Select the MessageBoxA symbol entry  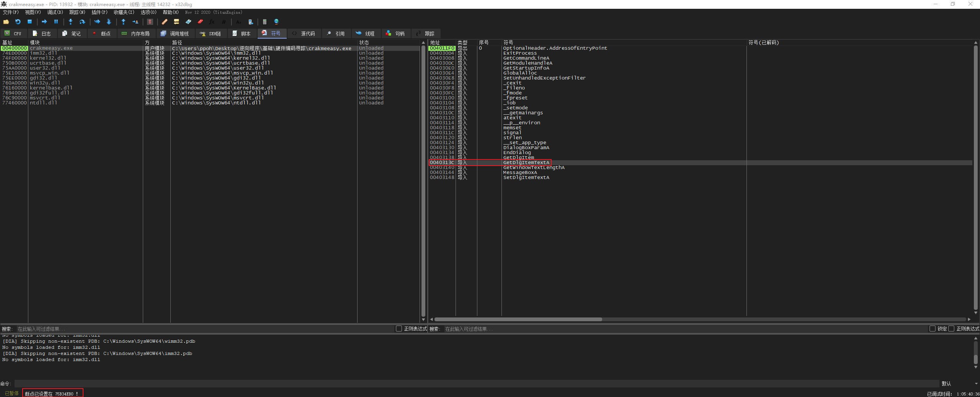[520, 172]
